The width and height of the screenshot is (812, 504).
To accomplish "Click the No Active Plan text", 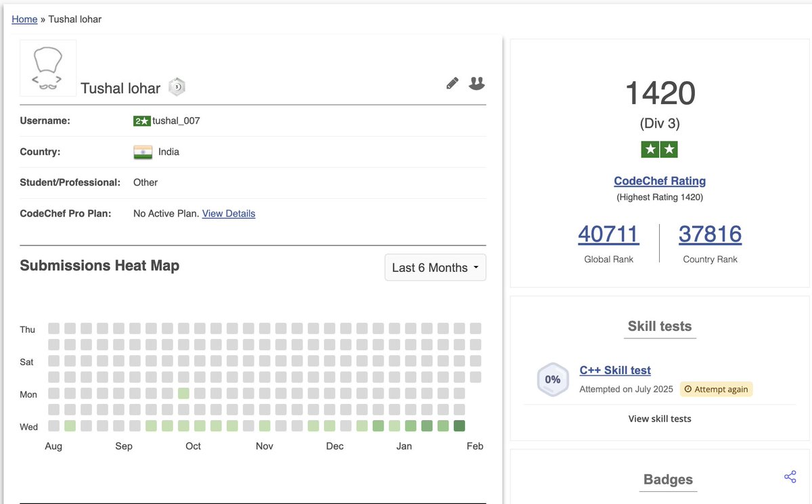I will (x=166, y=214).
